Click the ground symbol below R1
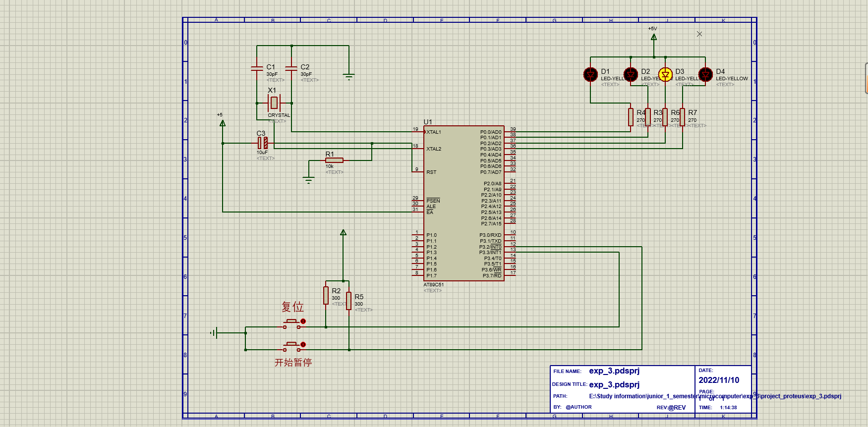The width and height of the screenshot is (868, 427). [309, 180]
